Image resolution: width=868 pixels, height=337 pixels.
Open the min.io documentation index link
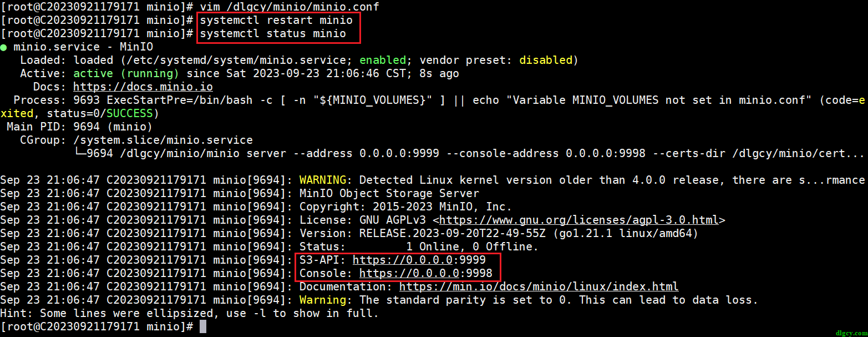[539, 286]
